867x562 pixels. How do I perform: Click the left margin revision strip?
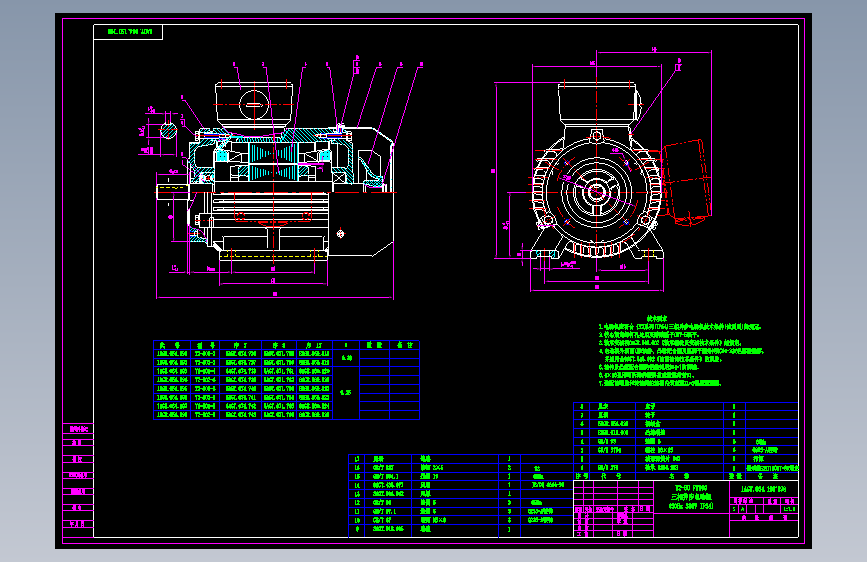pos(78,480)
